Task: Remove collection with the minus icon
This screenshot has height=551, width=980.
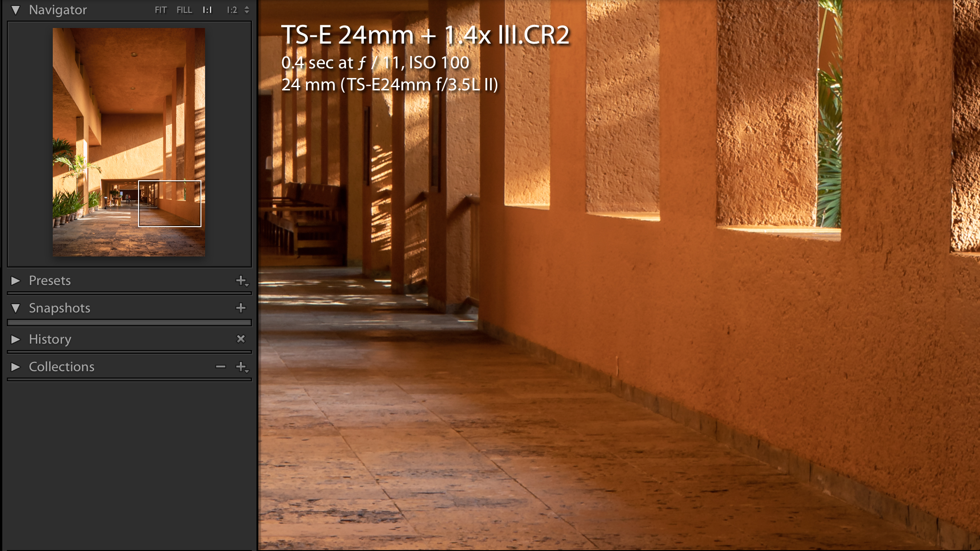Action: coord(221,367)
